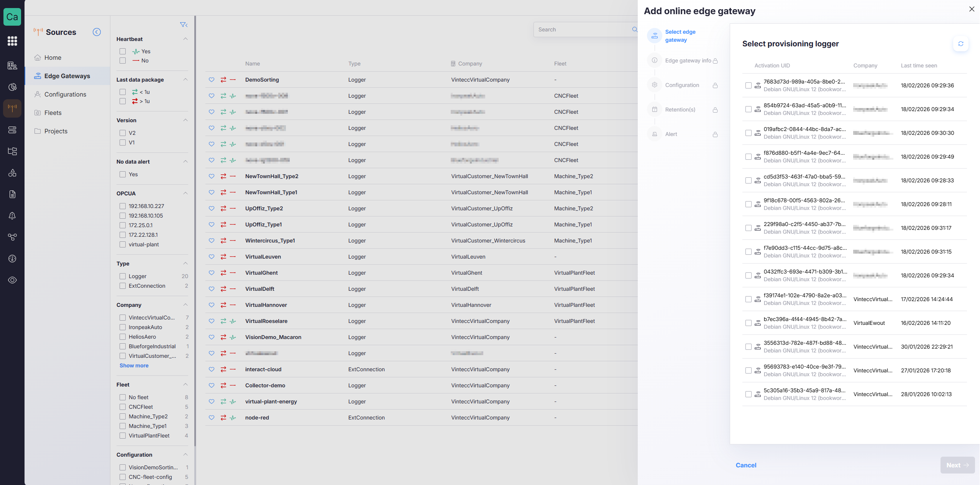Select logger 7683d73d-989a checkbox
The width and height of the screenshot is (980, 485).
coord(748,85)
